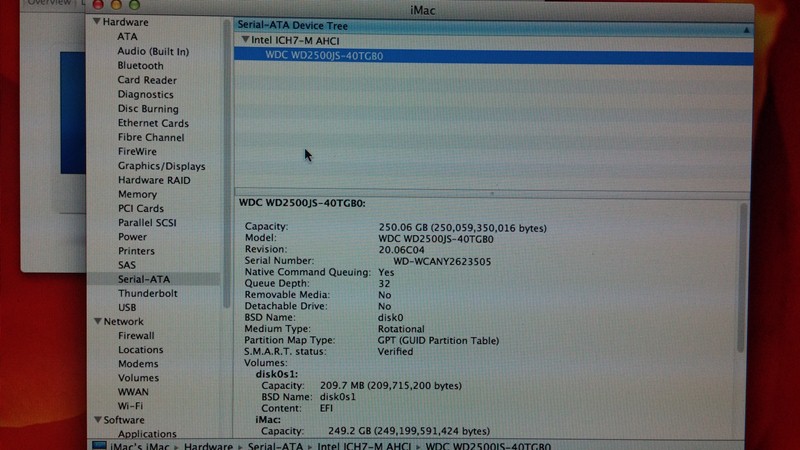Open Modems entry

[138, 364]
